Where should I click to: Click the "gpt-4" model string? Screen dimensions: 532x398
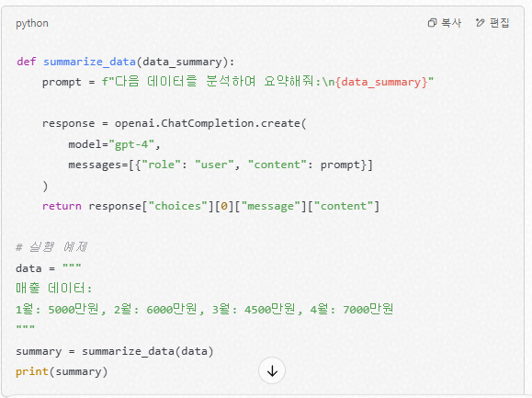(131, 144)
